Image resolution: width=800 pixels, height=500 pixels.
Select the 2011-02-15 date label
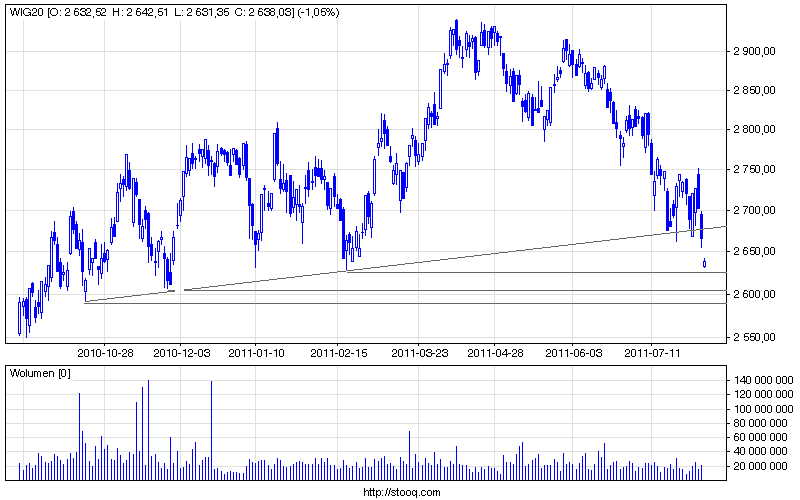pos(339,353)
